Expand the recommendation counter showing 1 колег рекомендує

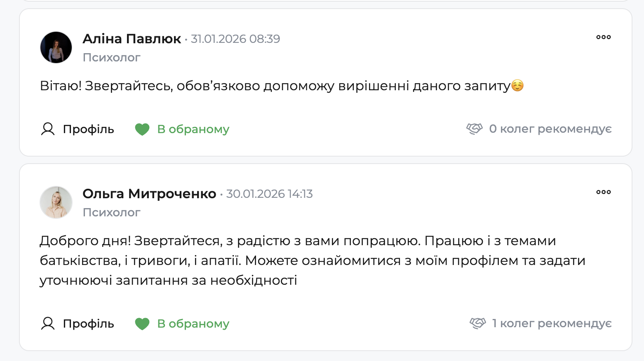pos(551,323)
